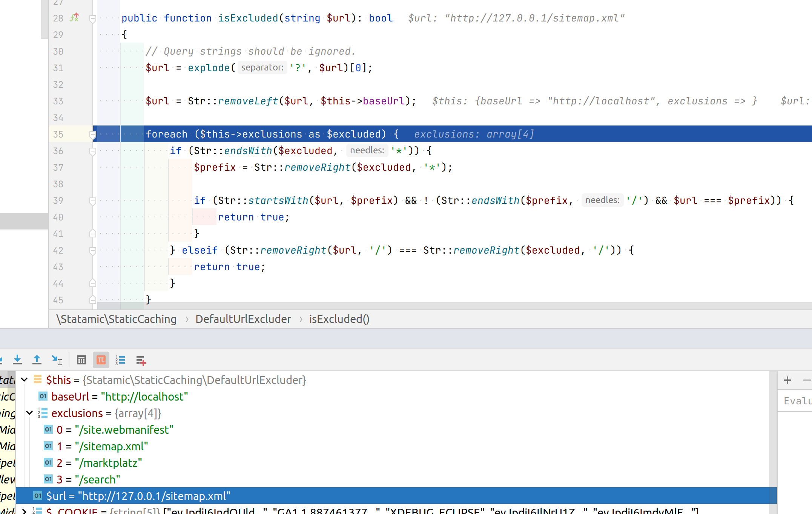Click the isExcluded() breadcrumb

coord(339,319)
